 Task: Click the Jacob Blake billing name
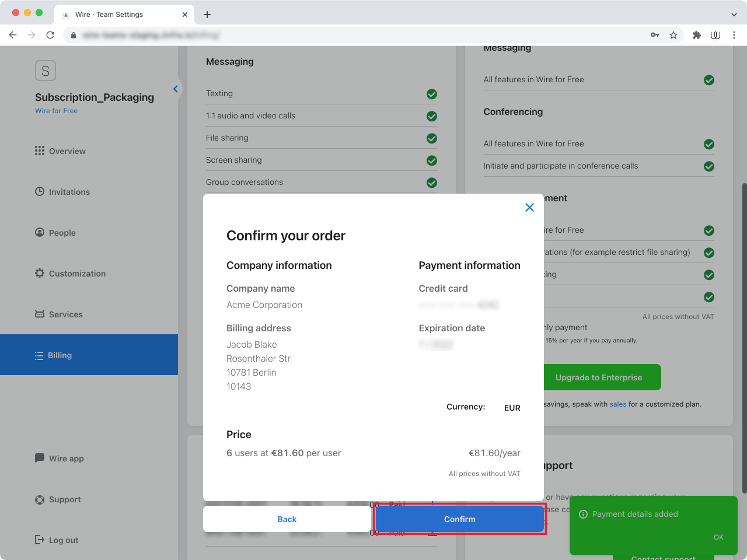252,345
